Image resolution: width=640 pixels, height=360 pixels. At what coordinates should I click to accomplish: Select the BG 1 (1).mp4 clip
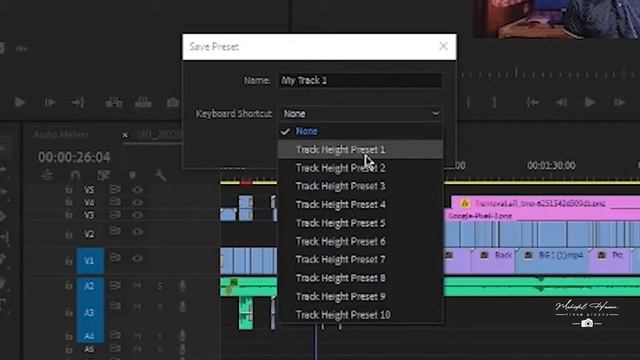pyautogui.click(x=553, y=260)
